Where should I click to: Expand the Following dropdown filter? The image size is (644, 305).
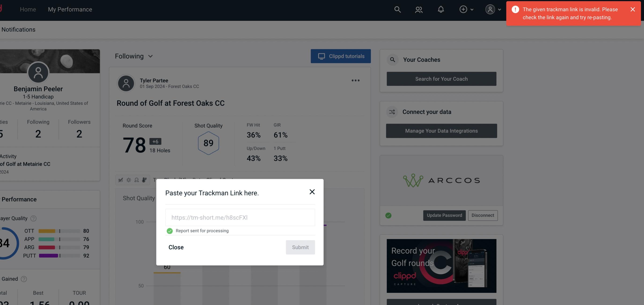[134, 56]
